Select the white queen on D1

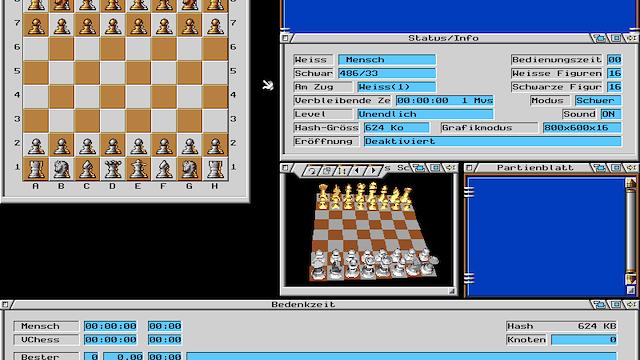113,169
